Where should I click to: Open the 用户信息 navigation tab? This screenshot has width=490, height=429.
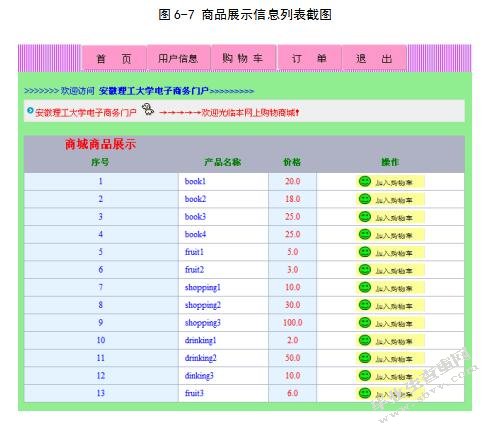(x=178, y=58)
